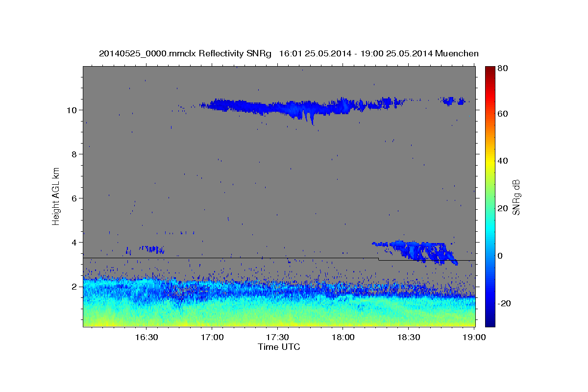Click the height tick label 8
This screenshot has height=392, width=588.
pyautogui.click(x=75, y=154)
